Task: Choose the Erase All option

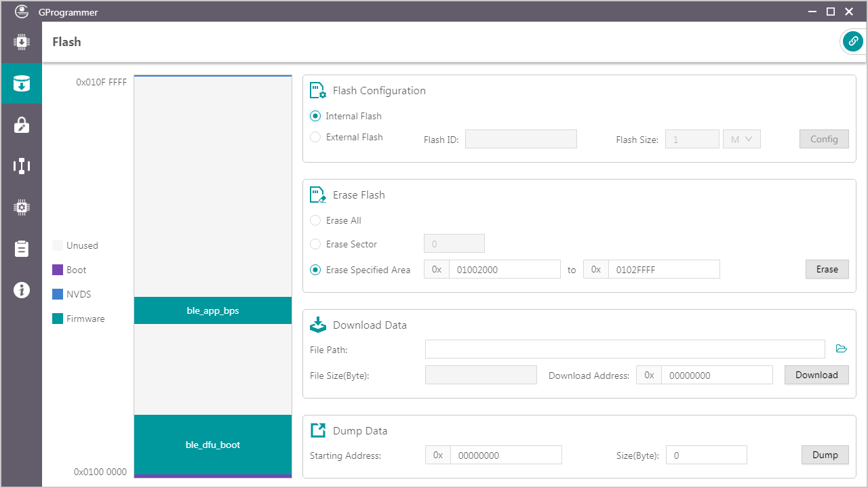Action: [x=315, y=220]
